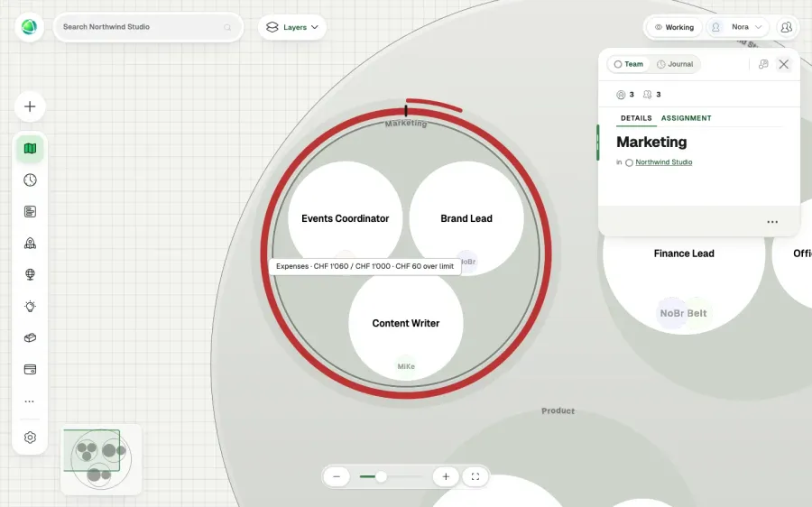Open the globe sidebar icon

point(30,274)
